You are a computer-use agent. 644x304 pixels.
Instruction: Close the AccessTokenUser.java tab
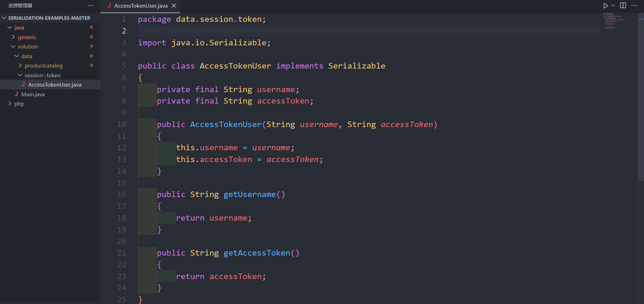click(174, 6)
